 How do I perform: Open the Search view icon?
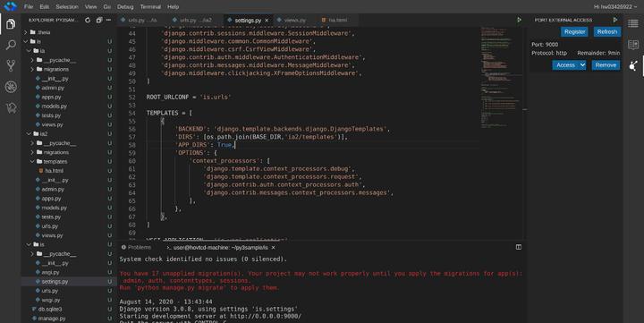click(x=11, y=45)
